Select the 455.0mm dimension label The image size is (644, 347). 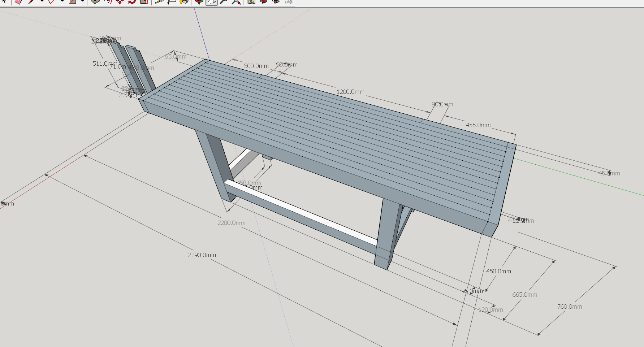[478, 125]
